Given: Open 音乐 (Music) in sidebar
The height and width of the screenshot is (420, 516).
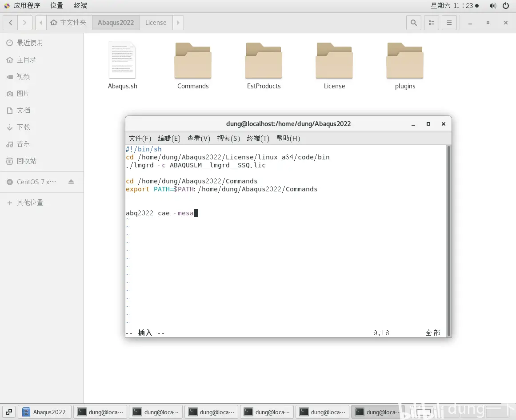Looking at the screenshot, I should point(42,144).
